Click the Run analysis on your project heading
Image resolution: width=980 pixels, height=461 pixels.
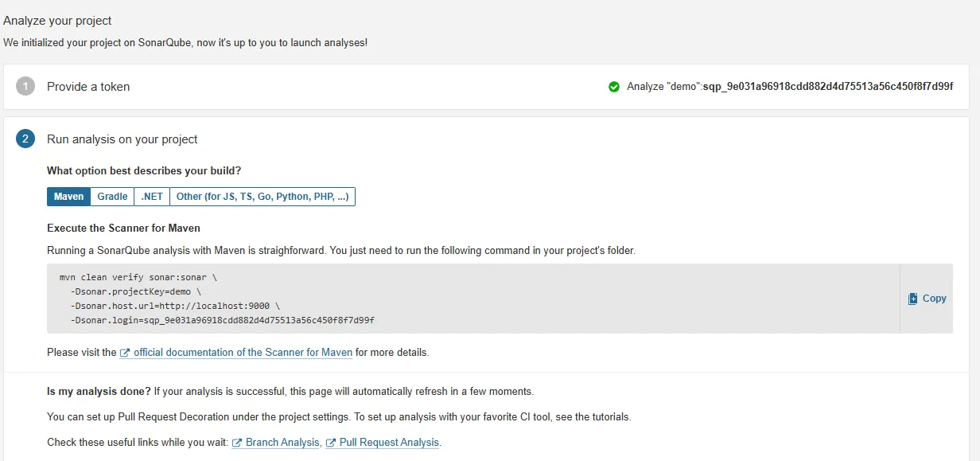pos(122,139)
